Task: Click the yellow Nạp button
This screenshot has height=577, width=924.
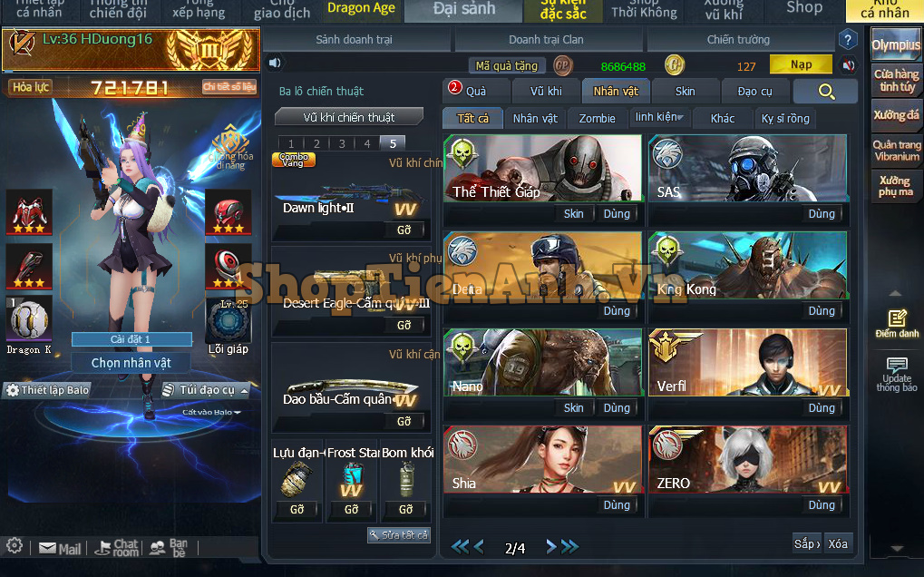Action: tap(801, 65)
